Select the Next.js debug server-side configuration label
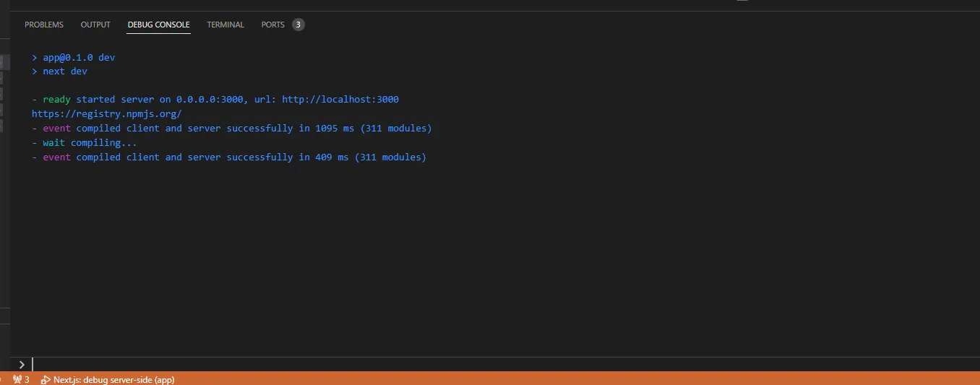The height and width of the screenshot is (385, 980). point(113,379)
